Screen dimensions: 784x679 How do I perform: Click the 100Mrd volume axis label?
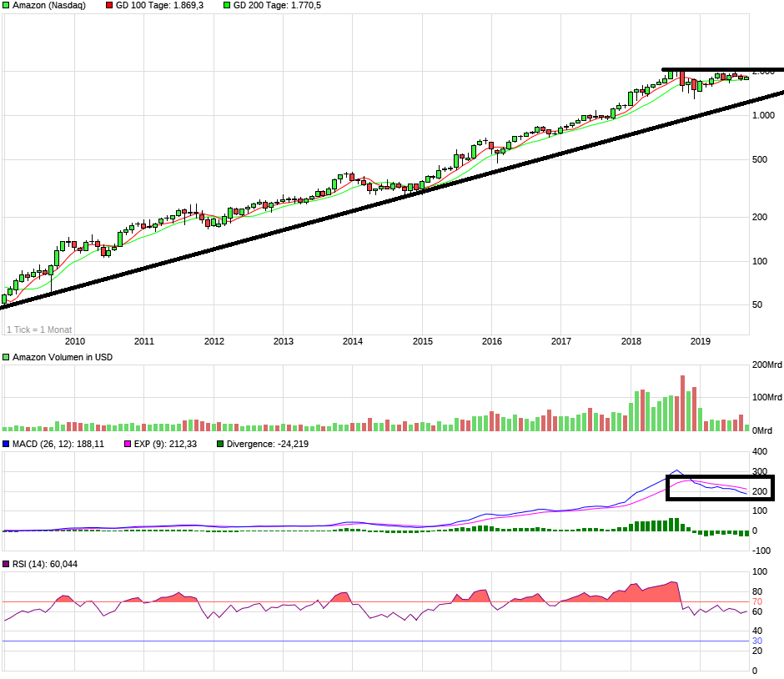pyautogui.click(x=767, y=398)
